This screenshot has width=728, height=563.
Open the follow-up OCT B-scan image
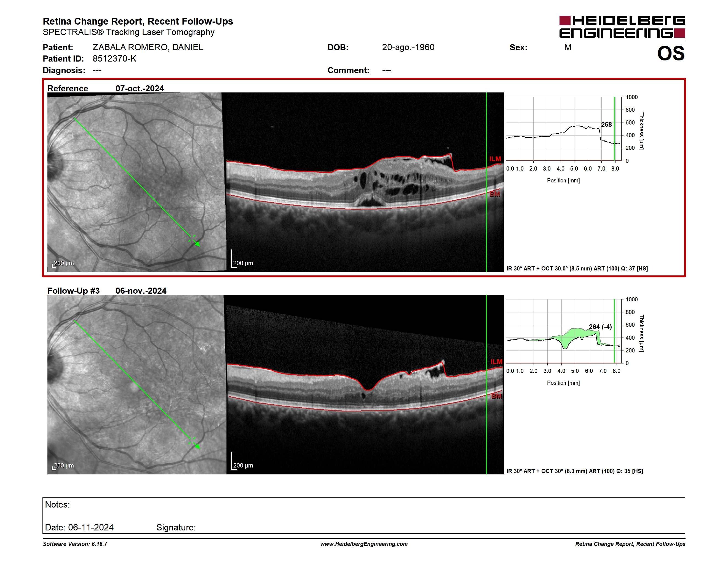pyautogui.click(x=365, y=384)
